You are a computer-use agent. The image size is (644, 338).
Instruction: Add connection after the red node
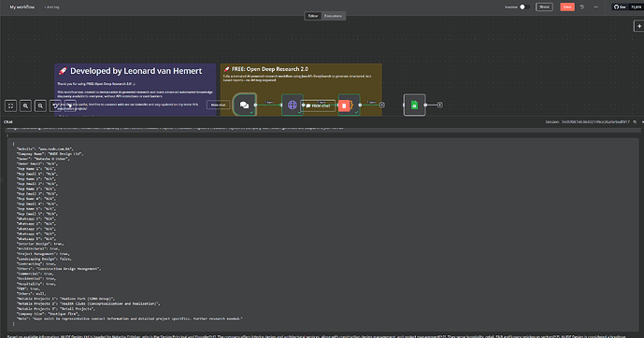pos(382,105)
